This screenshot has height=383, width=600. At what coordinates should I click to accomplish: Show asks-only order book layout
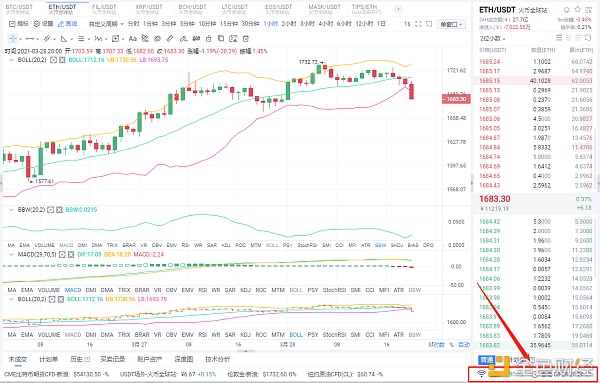tap(578, 38)
